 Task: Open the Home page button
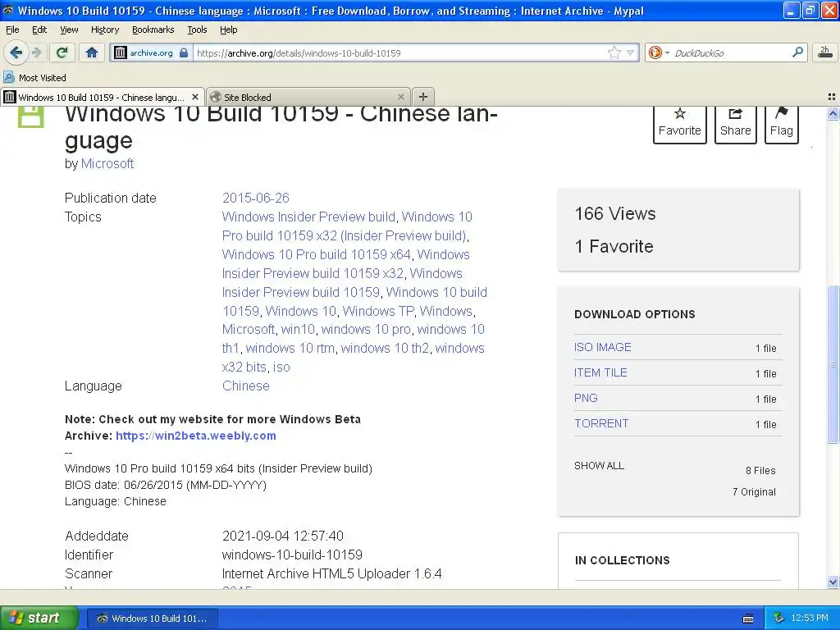92,52
